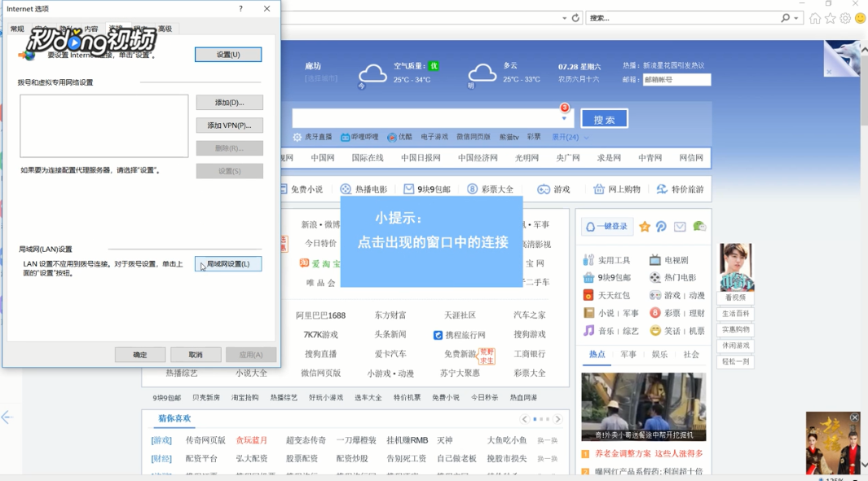Open the browser tools gear icon
This screenshot has width=868, height=481.
tap(845, 18)
